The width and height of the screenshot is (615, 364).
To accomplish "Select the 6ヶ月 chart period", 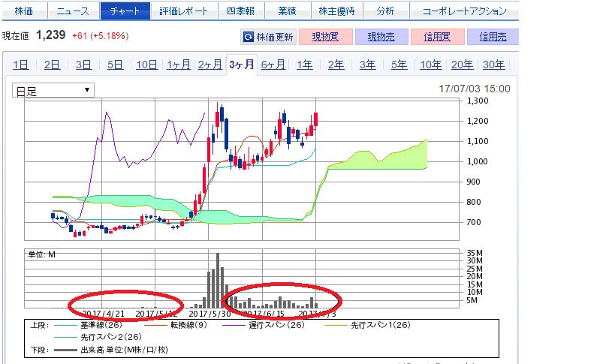I will coord(273,65).
